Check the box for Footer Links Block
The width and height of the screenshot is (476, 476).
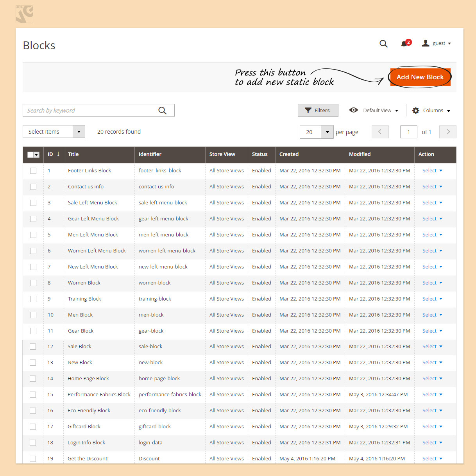point(33,171)
